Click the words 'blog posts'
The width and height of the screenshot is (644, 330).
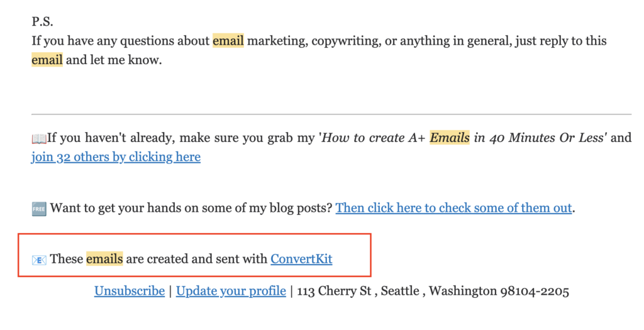pyautogui.click(x=301, y=208)
